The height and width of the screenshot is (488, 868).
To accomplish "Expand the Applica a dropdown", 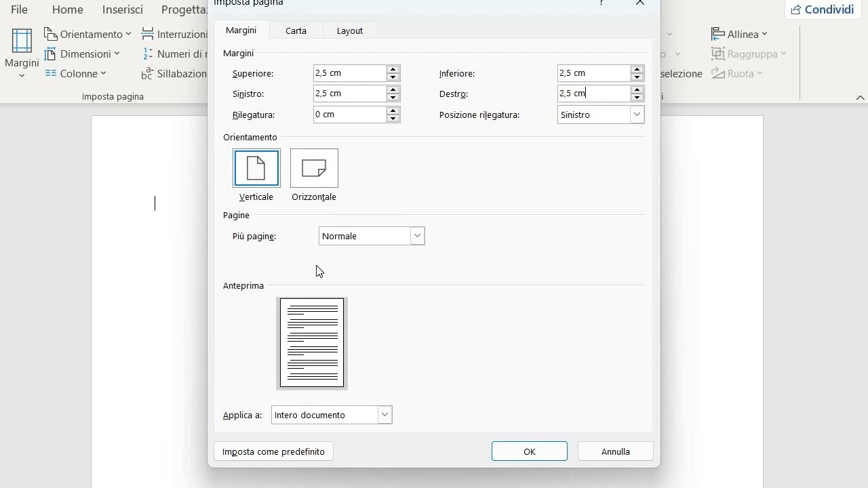I will pyautogui.click(x=384, y=415).
